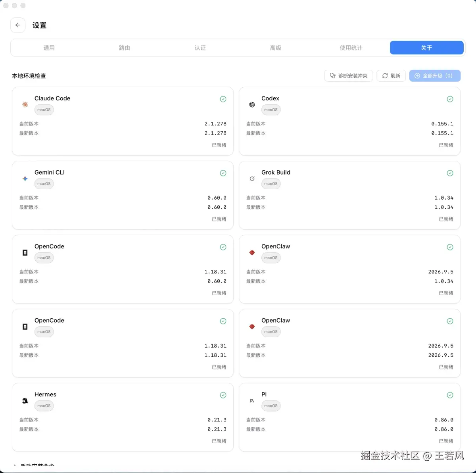Click the Grok Build title

click(x=276, y=172)
